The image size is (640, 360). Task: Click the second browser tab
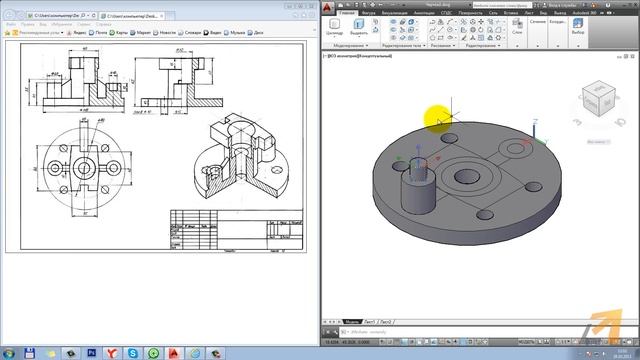(x=132, y=16)
